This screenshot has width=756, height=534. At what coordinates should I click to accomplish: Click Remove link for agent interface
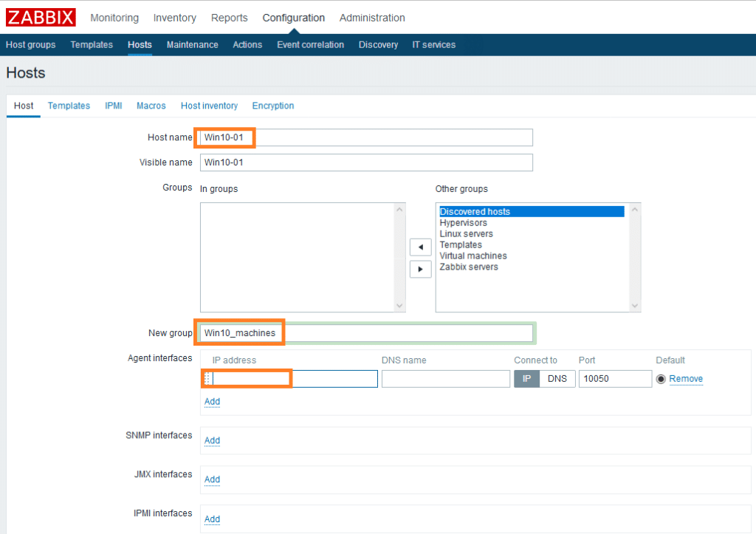point(686,379)
